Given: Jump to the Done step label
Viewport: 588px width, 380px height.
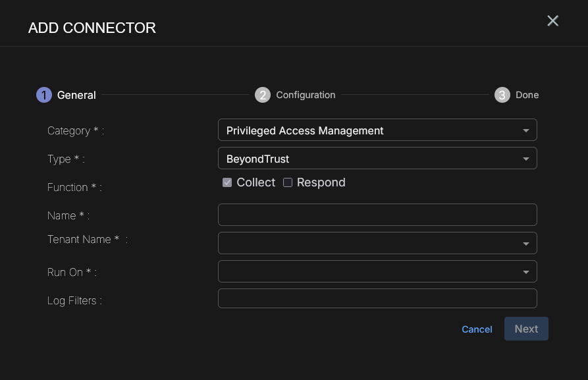Looking at the screenshot, I should pos(527,95).
